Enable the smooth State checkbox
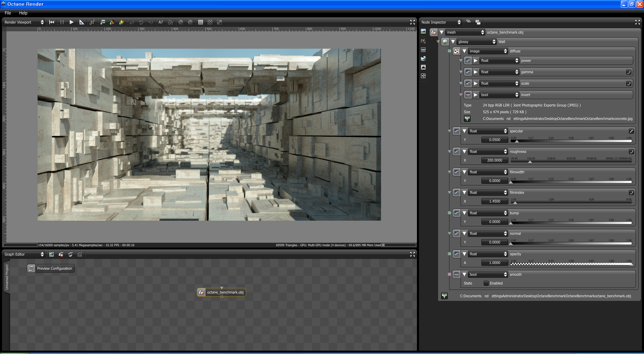The height and width of the screenshot is (354, 644). (486, 283)
